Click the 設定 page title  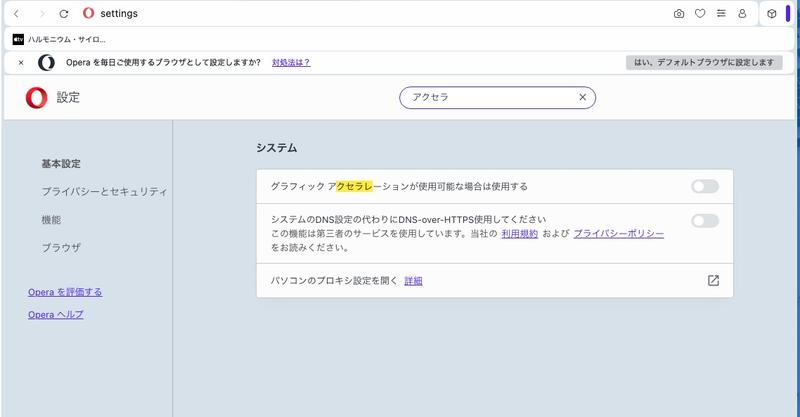(68, 97)
